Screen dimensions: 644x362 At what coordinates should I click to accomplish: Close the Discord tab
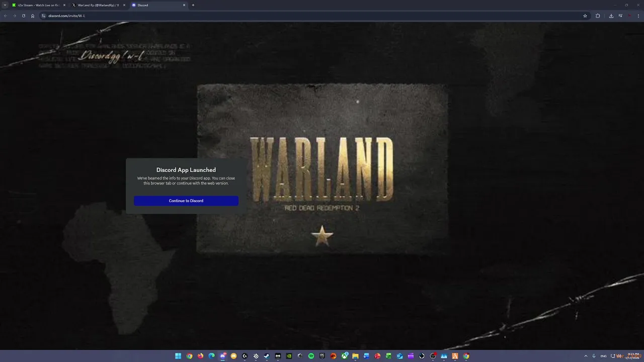(184, 5)
